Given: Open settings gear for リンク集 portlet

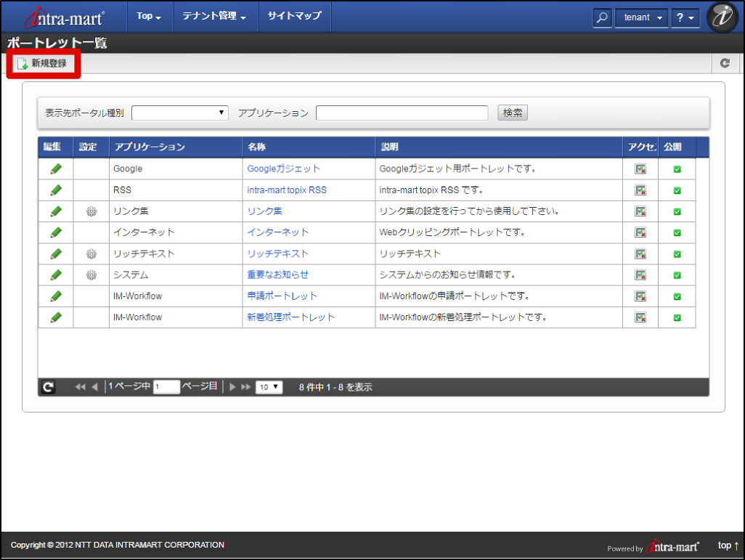Looking at the screenshot, I should (89, 211).
